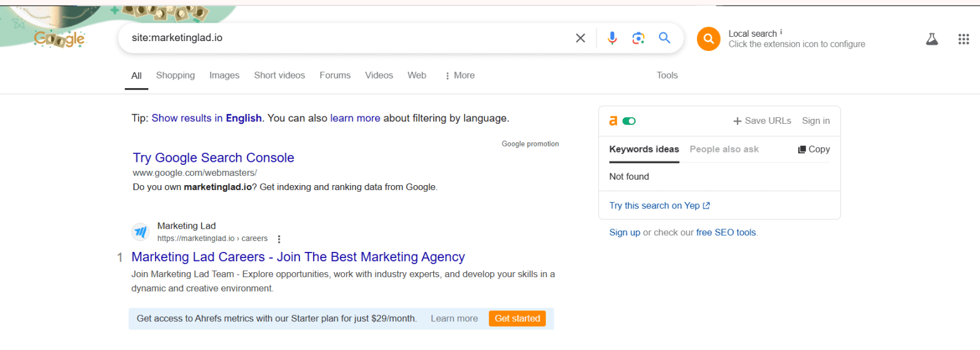980x350 pixels.
Task: Click the orange Local search extension icon
Action: coord(709,39)
